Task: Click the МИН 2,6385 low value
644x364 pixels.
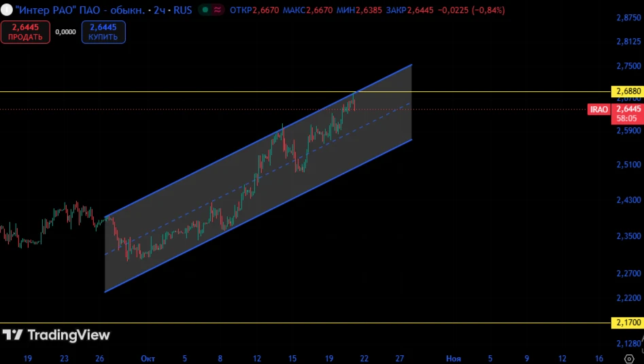Action: [x=359, y=10]
